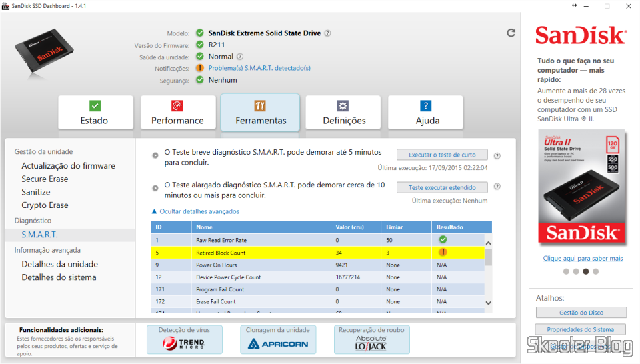Click the help icon next to Normal health
This screenshot has width=640, height=364.
[x=240, y=57]
